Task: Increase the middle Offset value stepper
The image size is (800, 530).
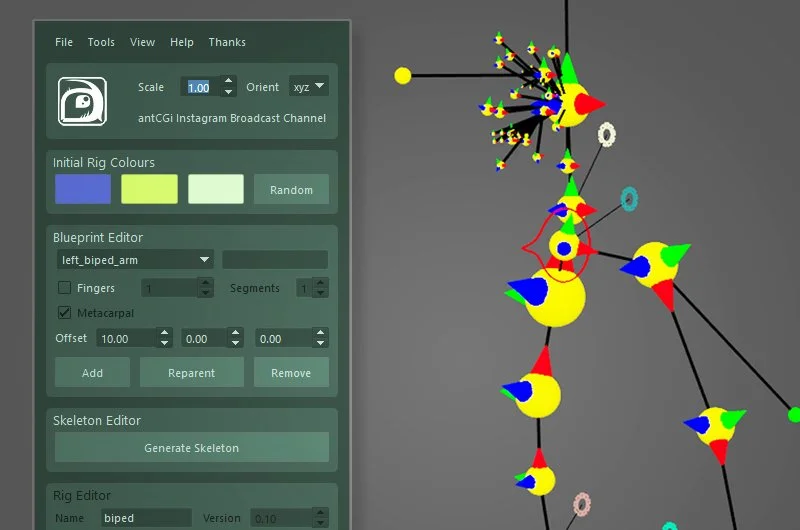Action: (235, 333)
